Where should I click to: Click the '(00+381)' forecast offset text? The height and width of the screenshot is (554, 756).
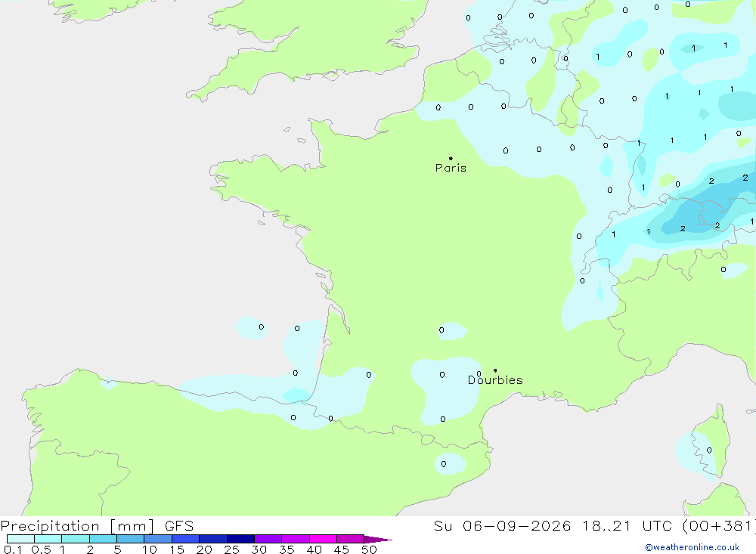(x=719, y=526)
